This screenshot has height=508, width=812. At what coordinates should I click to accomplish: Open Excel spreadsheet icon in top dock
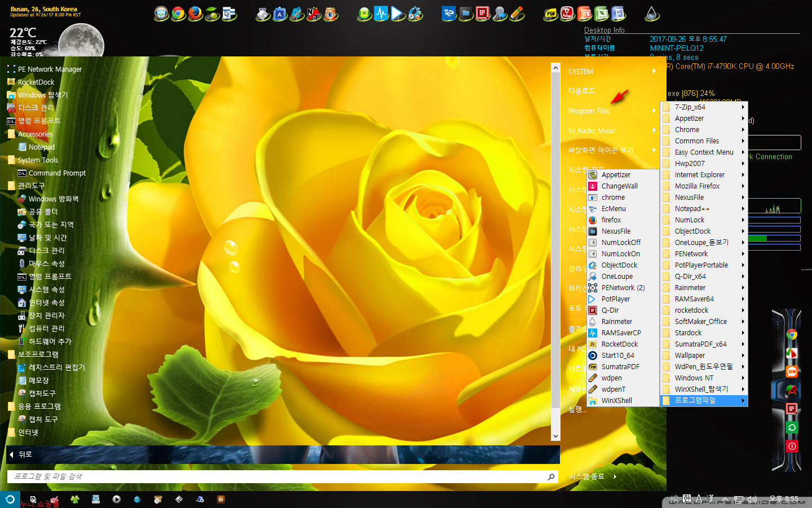tap(601, 14)
